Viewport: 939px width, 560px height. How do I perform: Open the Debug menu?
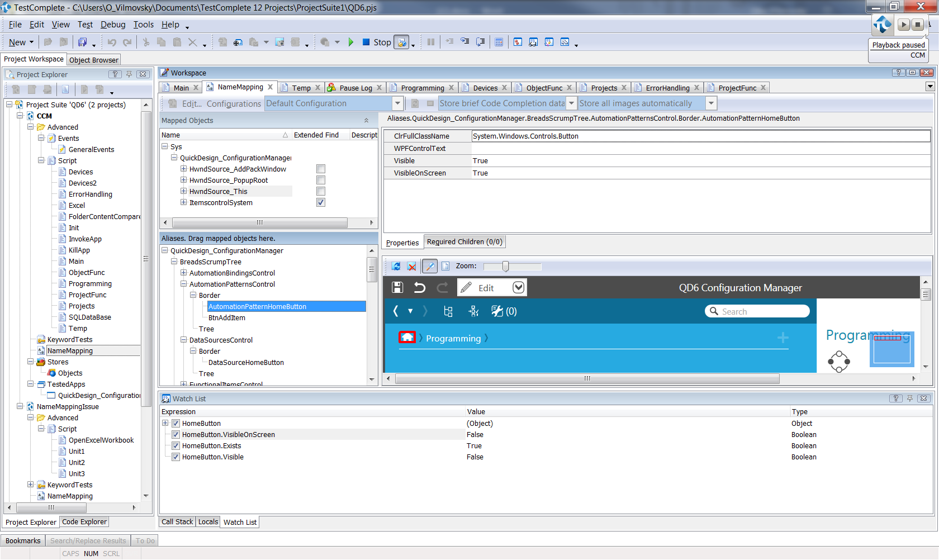pyautogui.click(x=112, y=25)
